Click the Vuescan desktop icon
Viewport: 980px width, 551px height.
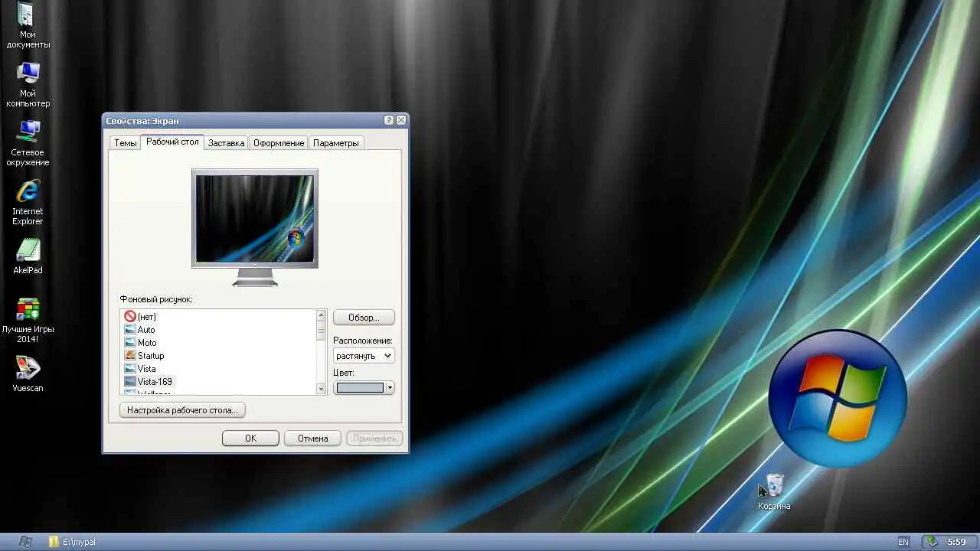[28, 374]
